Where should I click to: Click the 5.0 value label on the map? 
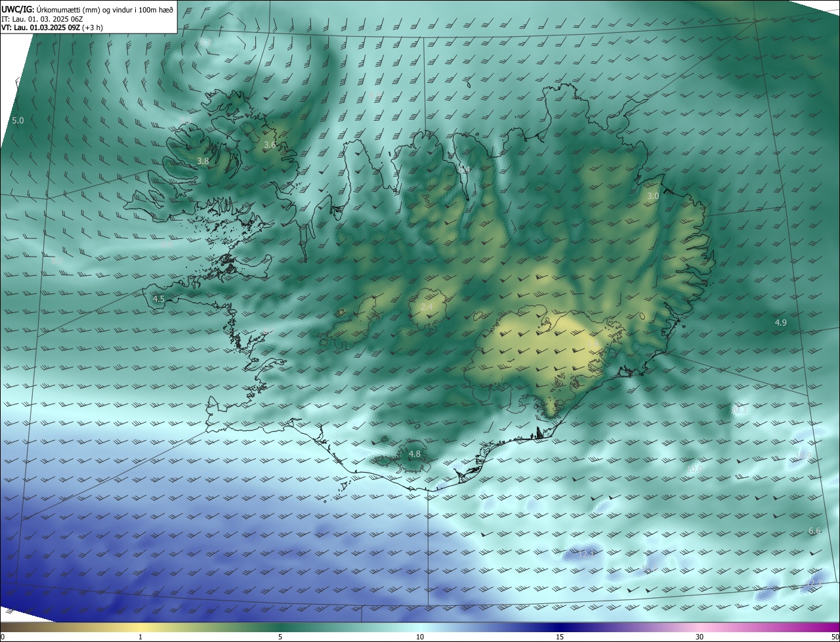coord(18,121)
